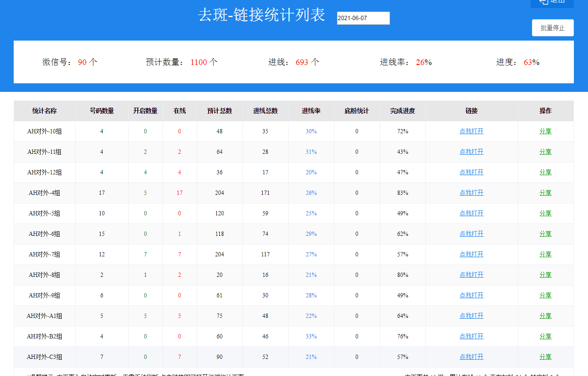This screenshot has height=376, width=588.
Task: Open 点我打开 link for AH对外-10组
Action: (x=471, y=131)
